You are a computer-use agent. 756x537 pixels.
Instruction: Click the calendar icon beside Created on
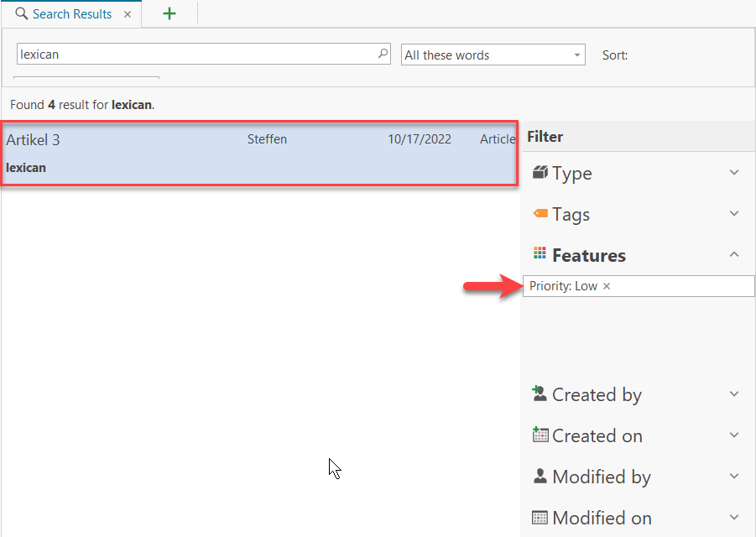pos(540,435)
